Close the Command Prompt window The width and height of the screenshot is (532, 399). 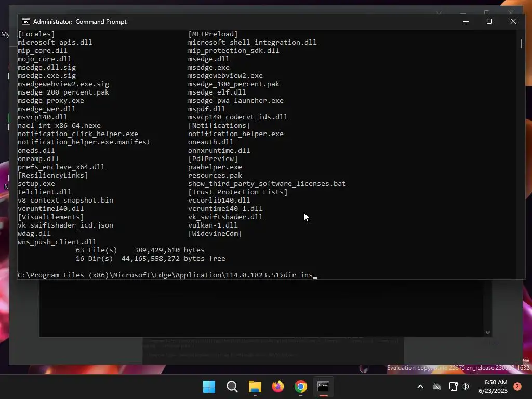coord(513,21)
